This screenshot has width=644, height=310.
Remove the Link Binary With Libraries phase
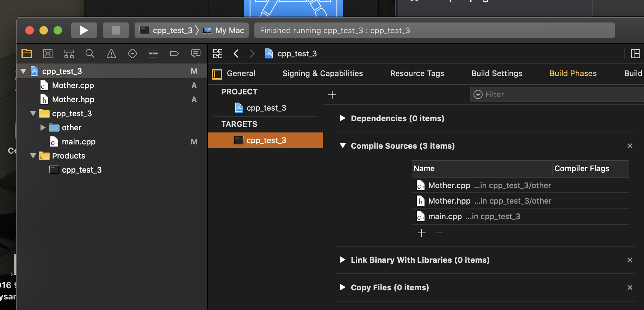pyautogui.click(x=630, y=260)
